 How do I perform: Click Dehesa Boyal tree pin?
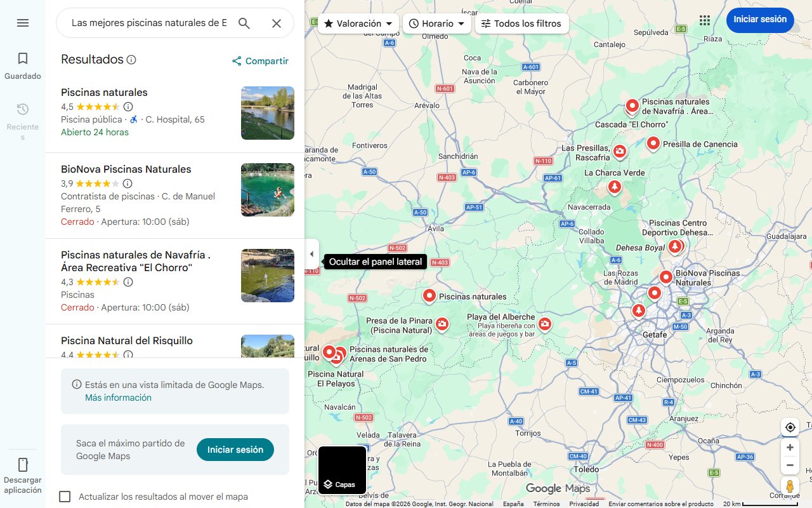676,246
